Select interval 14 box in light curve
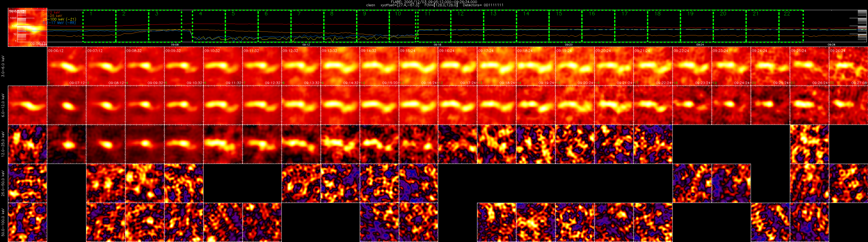This screenshot has width=868, height=242. [532, 26]
